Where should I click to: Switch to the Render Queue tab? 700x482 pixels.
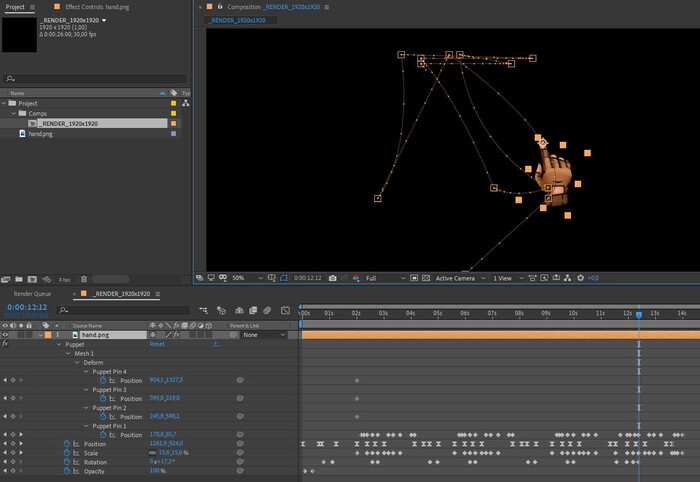tap(30, 294)
